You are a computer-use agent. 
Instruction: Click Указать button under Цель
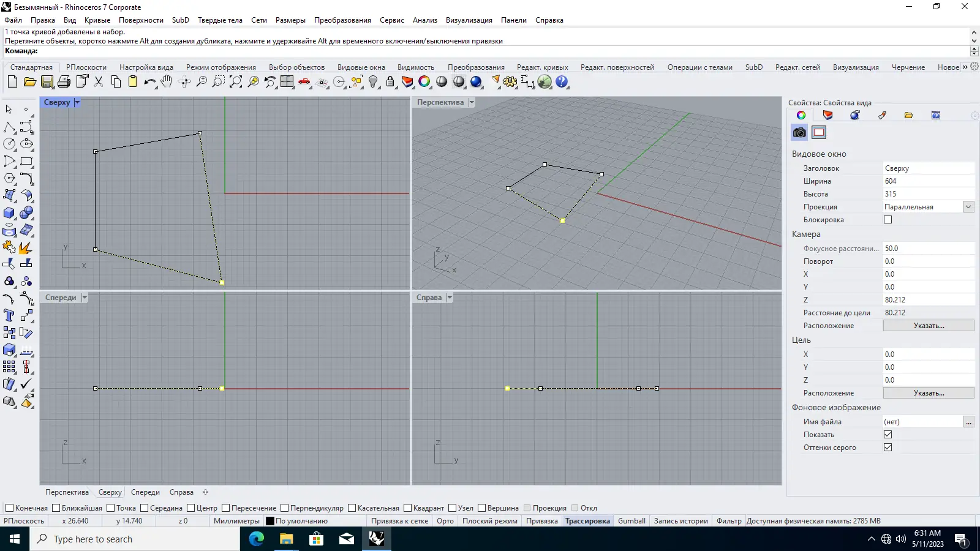pyautogui.click(x=929, y=393)
